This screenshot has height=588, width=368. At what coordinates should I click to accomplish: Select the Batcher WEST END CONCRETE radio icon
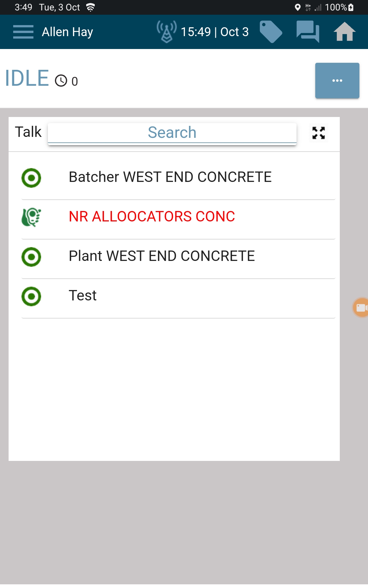point(31,178)
